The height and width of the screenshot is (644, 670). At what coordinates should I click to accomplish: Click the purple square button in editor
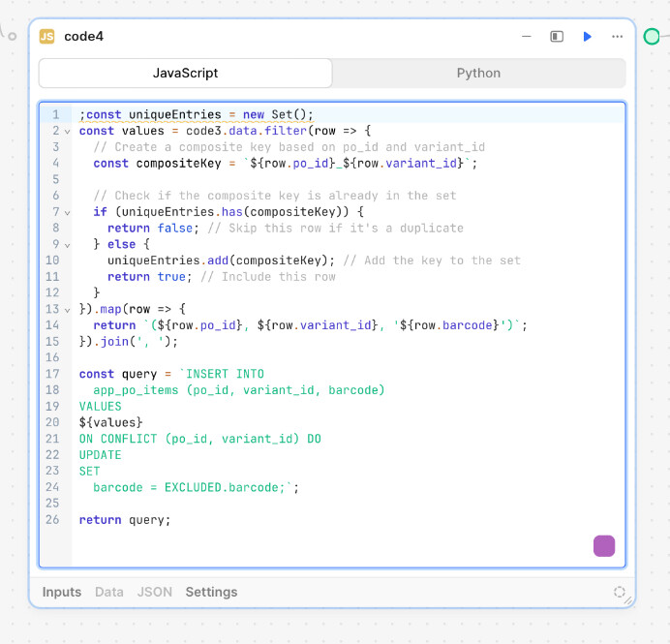[604, 545]
